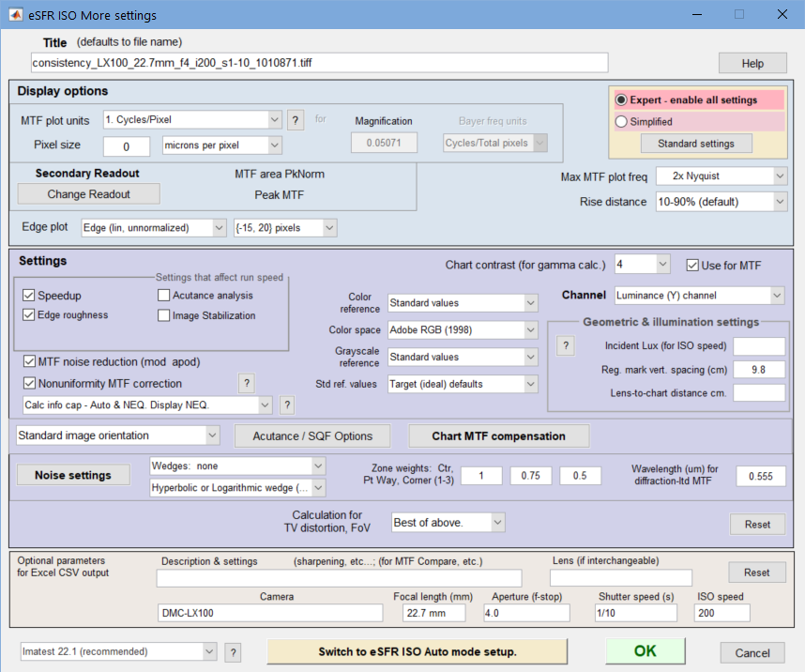Open the MTF plot units dropdown
Image resolution: width=805 pixels, height=672 pixels.
pyautogui.click(x=192, y=120)
